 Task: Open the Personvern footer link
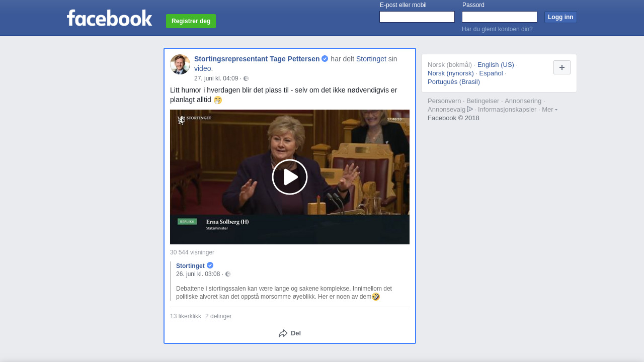pos(444,101)
